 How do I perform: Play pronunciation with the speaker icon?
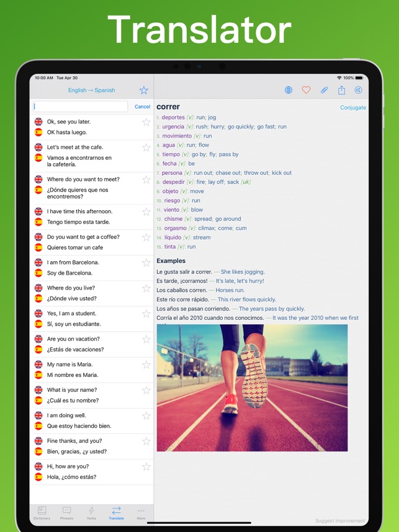pos(358,90)
